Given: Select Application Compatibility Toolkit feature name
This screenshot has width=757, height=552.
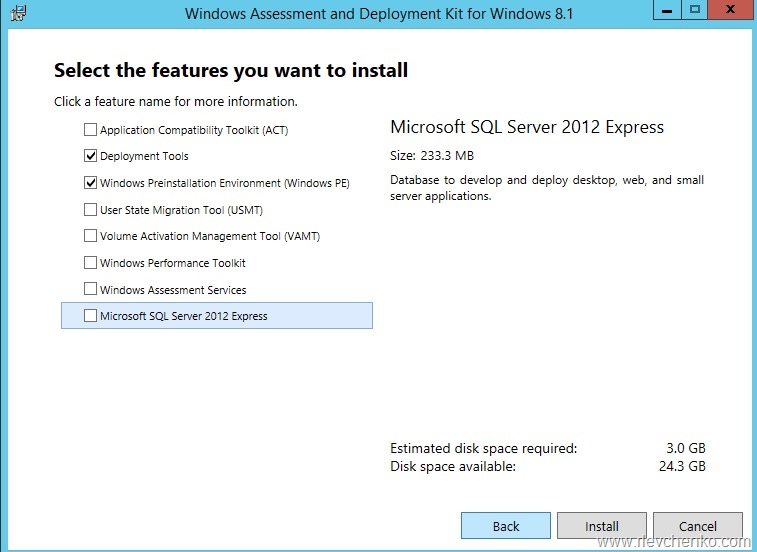Looking at the screenshot, I should (x=194, y=130).
